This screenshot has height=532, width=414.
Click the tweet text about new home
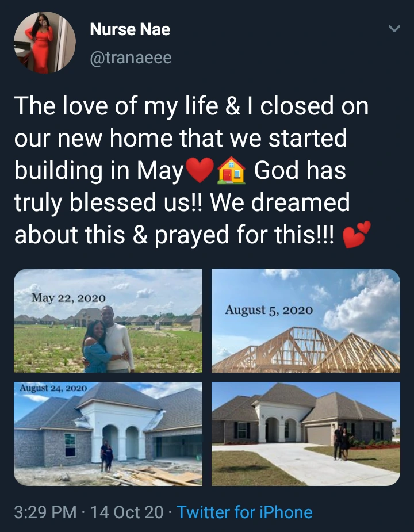pyautogui.click(x=191, y=170)
